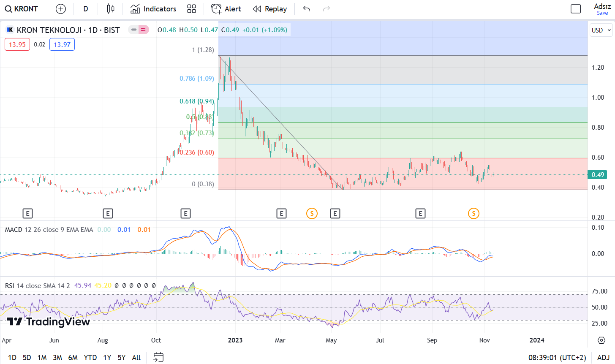The height and width of the screenshot is (364, 615).
Task: Click the spread value 0.02
Action: click(39, 44)
